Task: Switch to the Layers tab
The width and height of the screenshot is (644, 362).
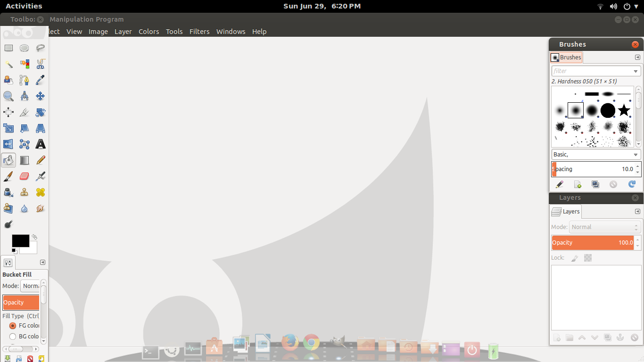Action: (x=566, y=212)
